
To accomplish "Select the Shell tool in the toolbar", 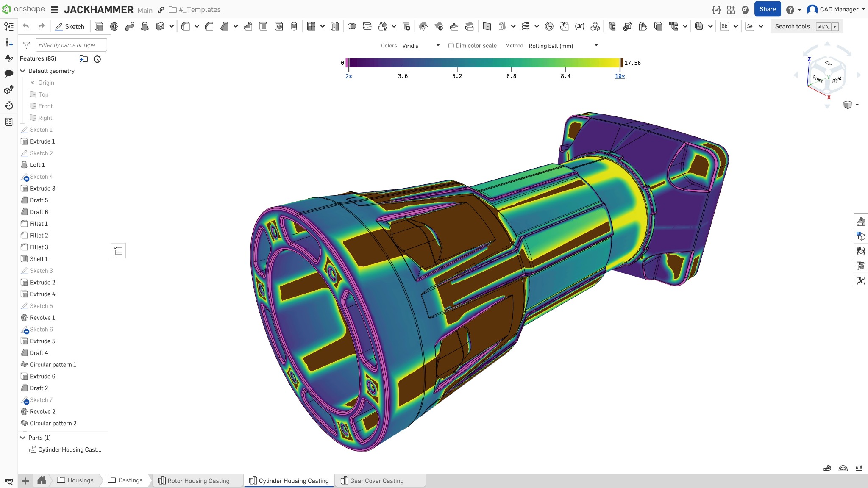I will point(264,26).
